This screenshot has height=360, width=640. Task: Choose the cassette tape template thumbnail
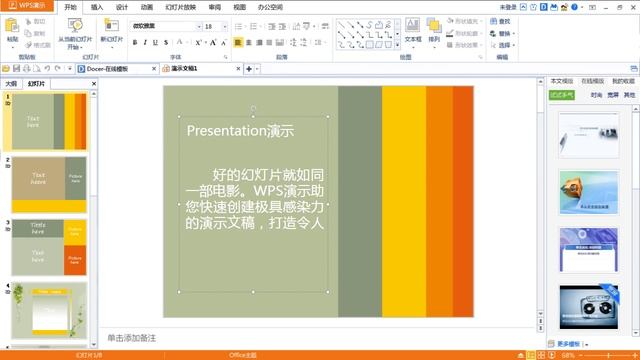click(589, 307)
